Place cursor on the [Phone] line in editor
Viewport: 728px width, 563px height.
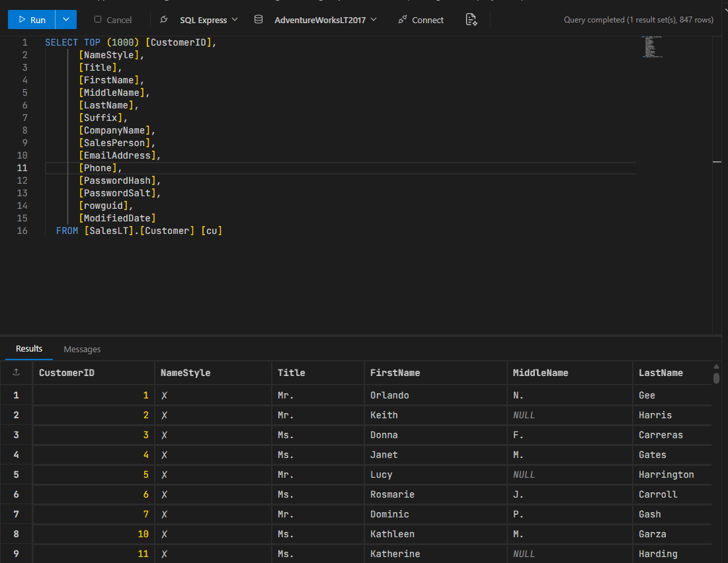pyautogui.click(x=101, y=168)
